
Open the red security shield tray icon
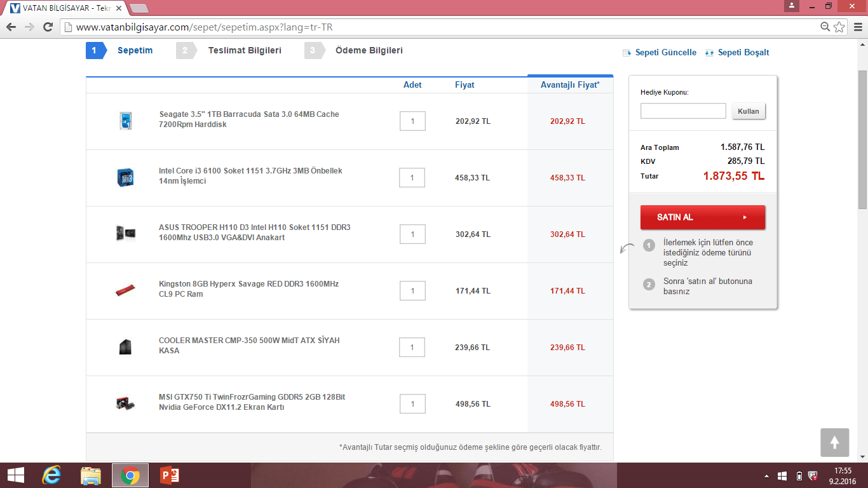point(814,476)
